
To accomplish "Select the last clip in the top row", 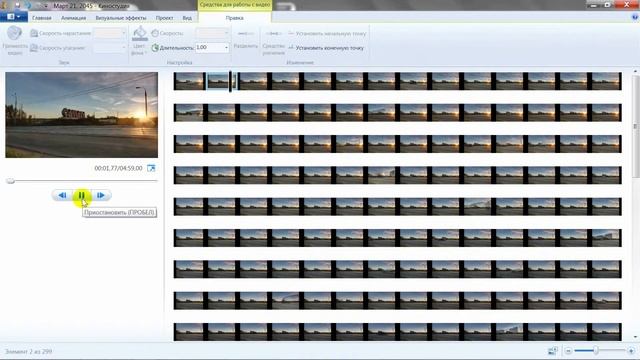I will pyautogui.click(x=607, y=81).
